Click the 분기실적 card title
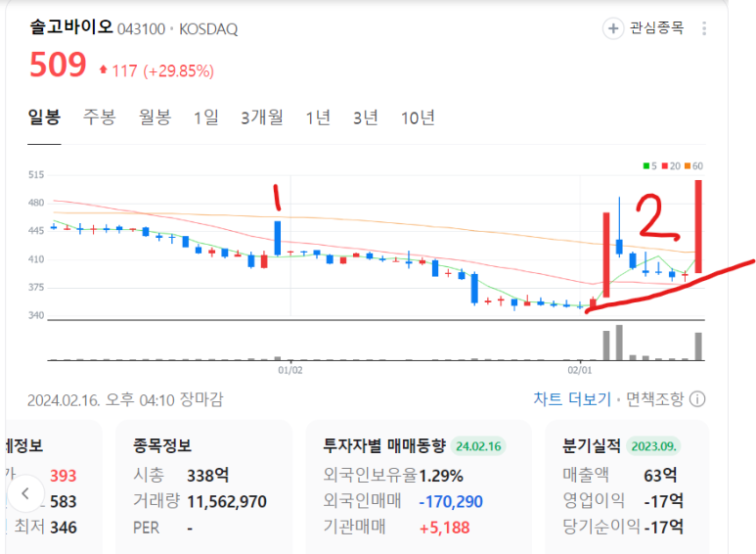 pyautogui.click(x=591, y=445)
